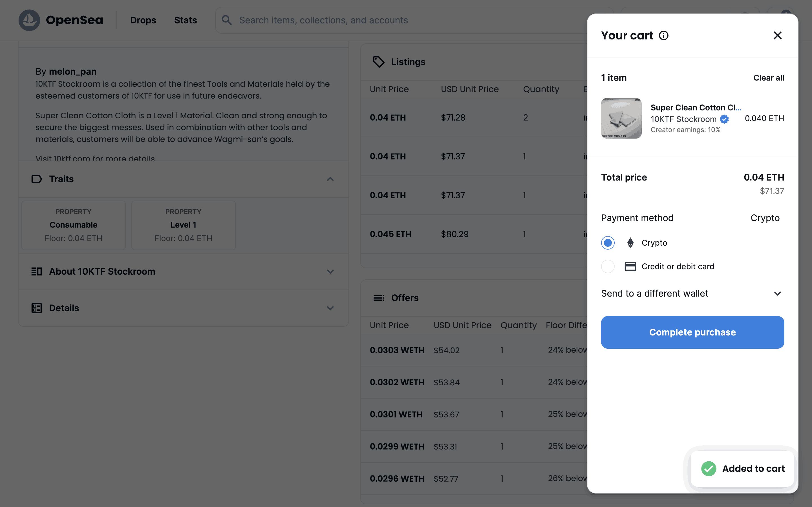Click the cart info icon
The height and width of the screenshot is (507, 812).
663,35
